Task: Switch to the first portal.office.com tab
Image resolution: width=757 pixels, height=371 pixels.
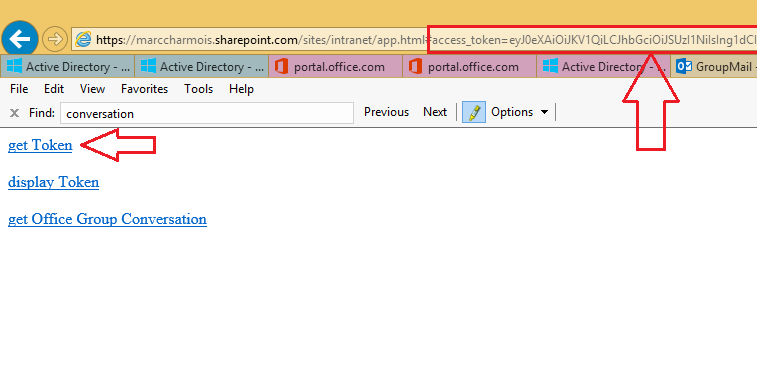Action: click(335, 66)
